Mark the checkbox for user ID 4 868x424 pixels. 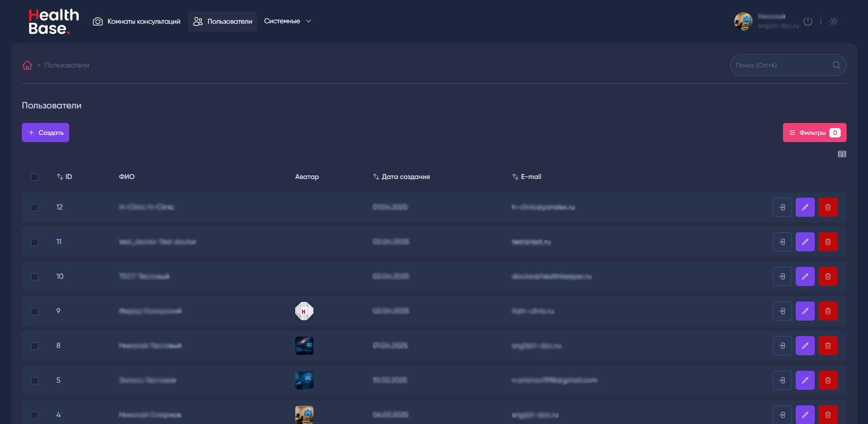35,415
